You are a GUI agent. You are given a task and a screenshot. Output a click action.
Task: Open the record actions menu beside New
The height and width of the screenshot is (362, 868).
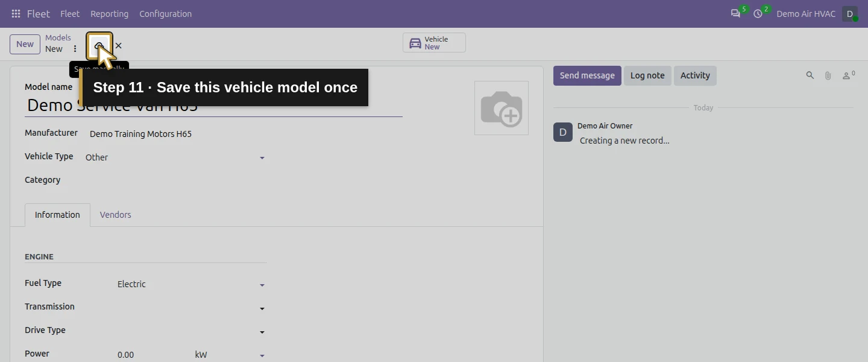point(75,49)
